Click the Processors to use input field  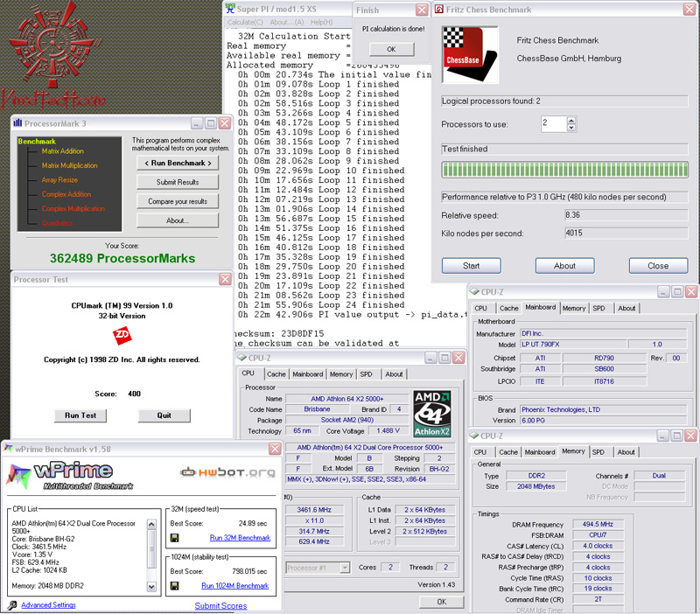pos(554,123)
